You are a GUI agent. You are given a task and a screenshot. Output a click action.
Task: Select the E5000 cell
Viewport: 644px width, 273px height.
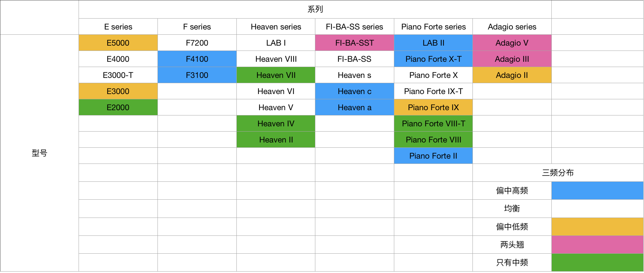pyautogui.click(x=118, y=43)
